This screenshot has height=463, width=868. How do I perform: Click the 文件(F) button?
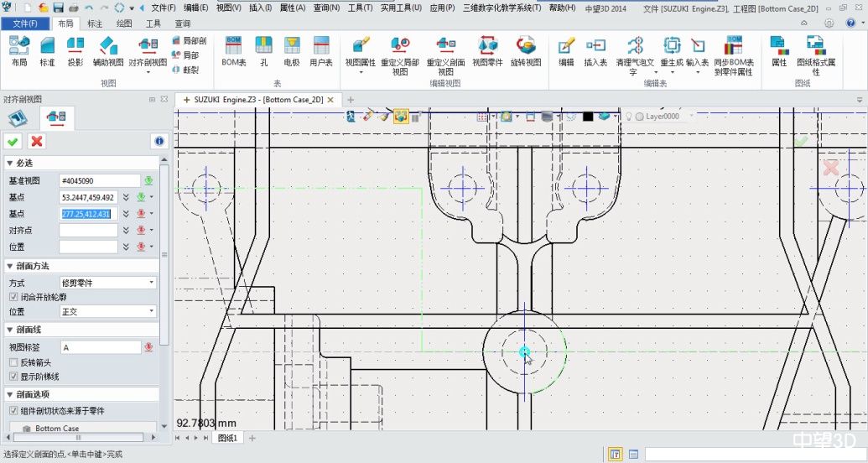tap(26, 23)
